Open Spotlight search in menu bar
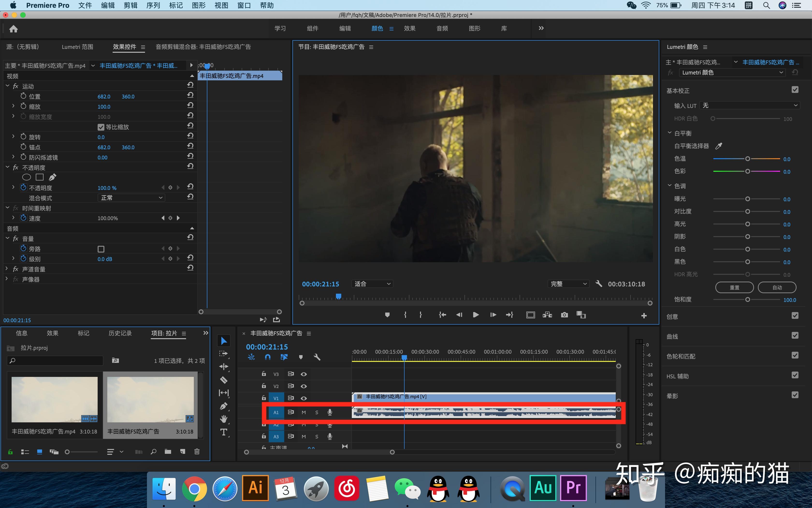The height and width of the screenshot is (508, 812). coord(766,5)
